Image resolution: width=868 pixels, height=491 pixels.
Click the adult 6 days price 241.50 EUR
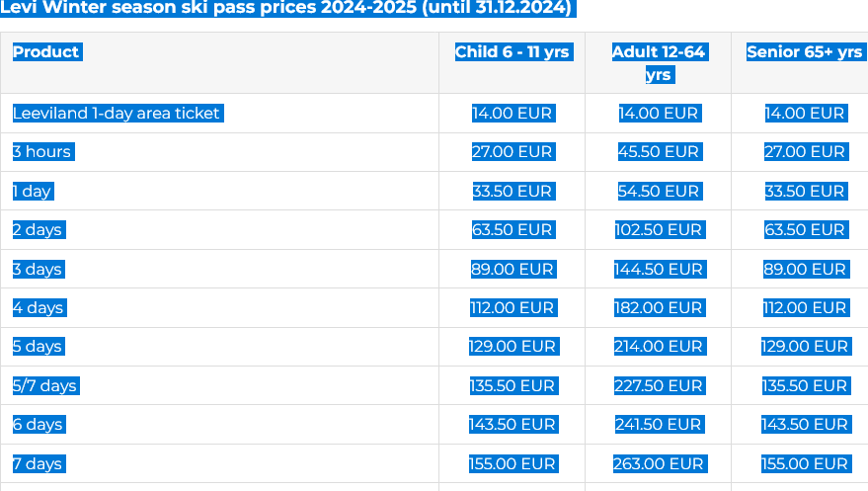coord(660,425)
